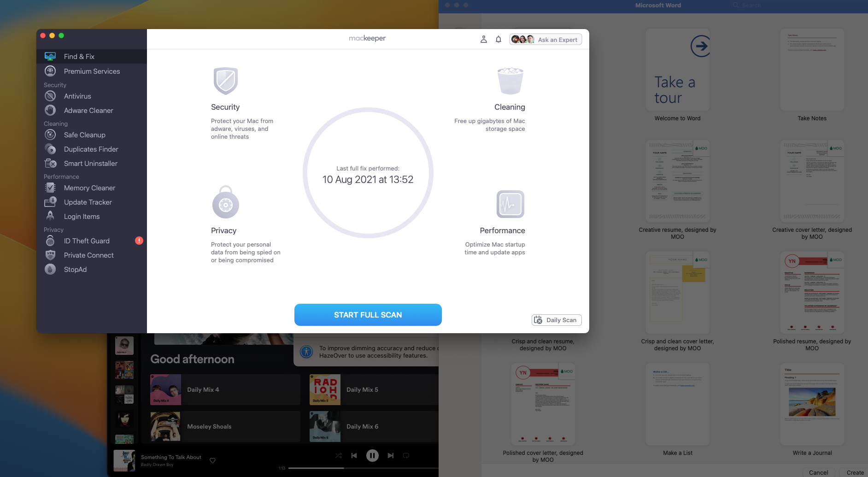
Task: Like the song Something To Talk About
Action: [x=212, y=460]
